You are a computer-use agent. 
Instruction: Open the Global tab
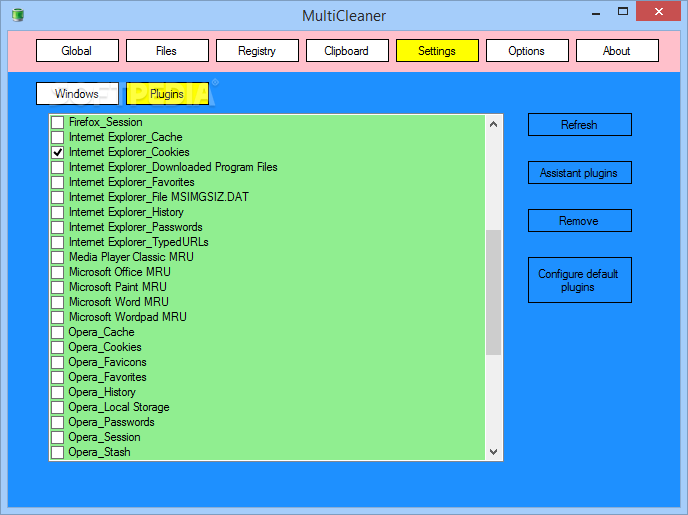[77, 50]
